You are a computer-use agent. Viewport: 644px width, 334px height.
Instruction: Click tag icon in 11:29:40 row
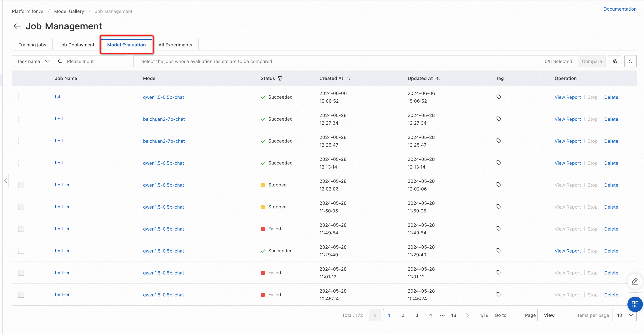[499, 251]
